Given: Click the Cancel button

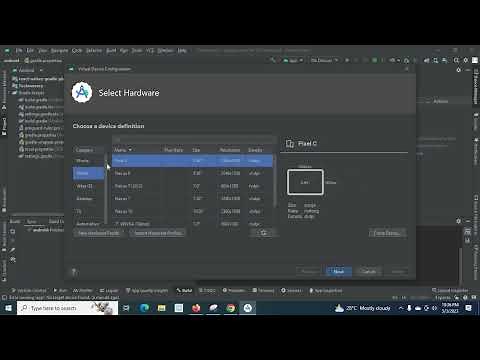Looking at the screenshot, I should [369, 271].
